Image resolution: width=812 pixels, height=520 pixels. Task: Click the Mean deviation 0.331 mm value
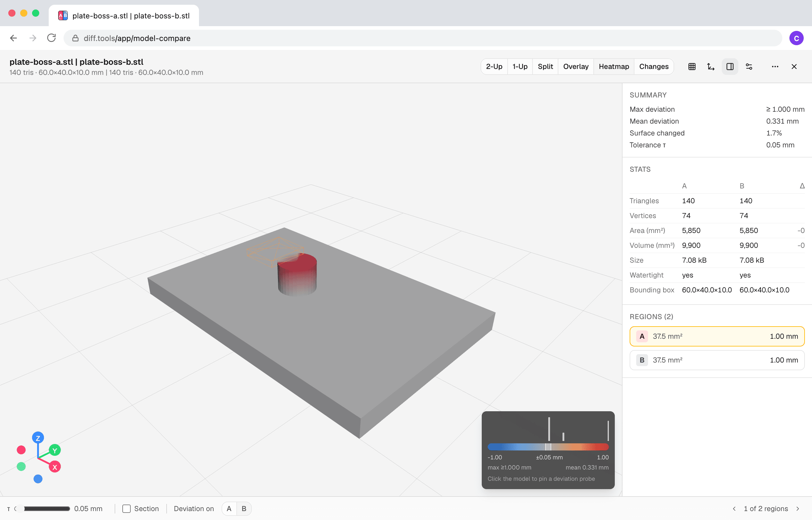pos(782,121)
